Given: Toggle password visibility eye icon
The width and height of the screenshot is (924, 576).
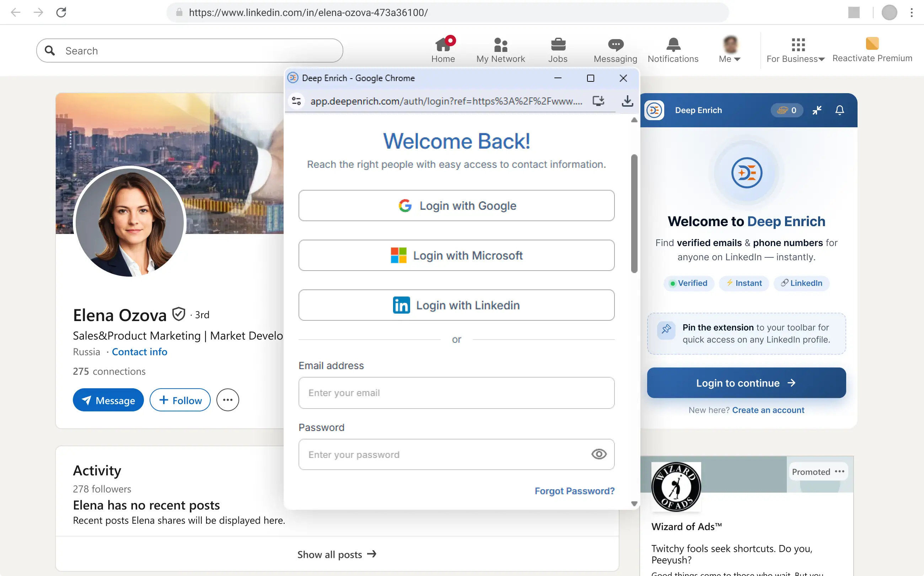Looking at the screenshot, I should click(598, 454).
